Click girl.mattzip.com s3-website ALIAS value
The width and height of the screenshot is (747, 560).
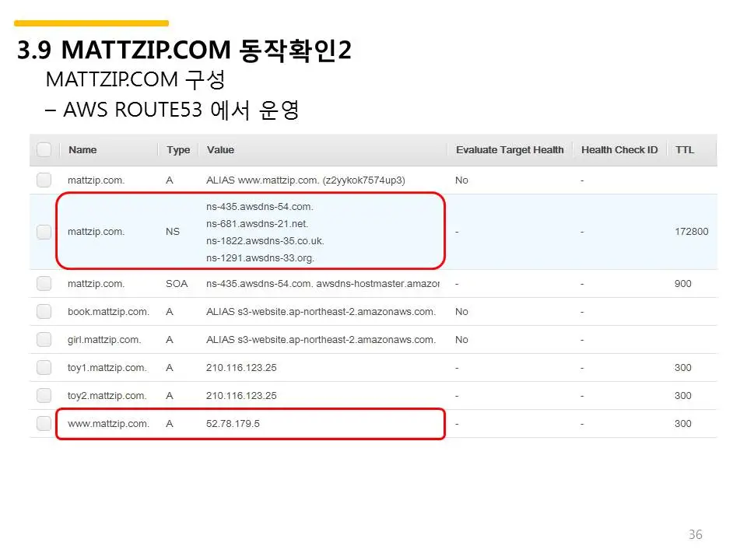click(321, 340)
